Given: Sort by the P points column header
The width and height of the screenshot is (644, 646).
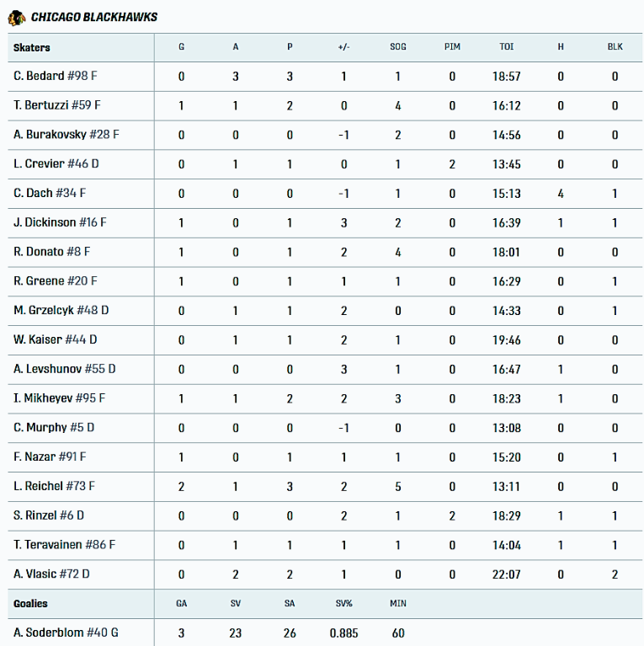Looking at the screenshot, I should click(x=290, y=47).
